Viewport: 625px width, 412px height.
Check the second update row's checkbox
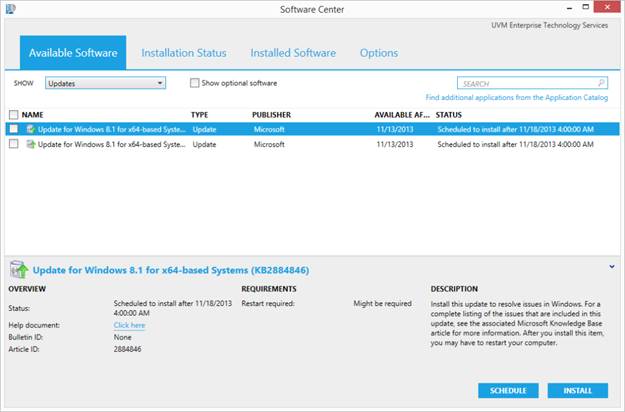[x=13, y=144]
